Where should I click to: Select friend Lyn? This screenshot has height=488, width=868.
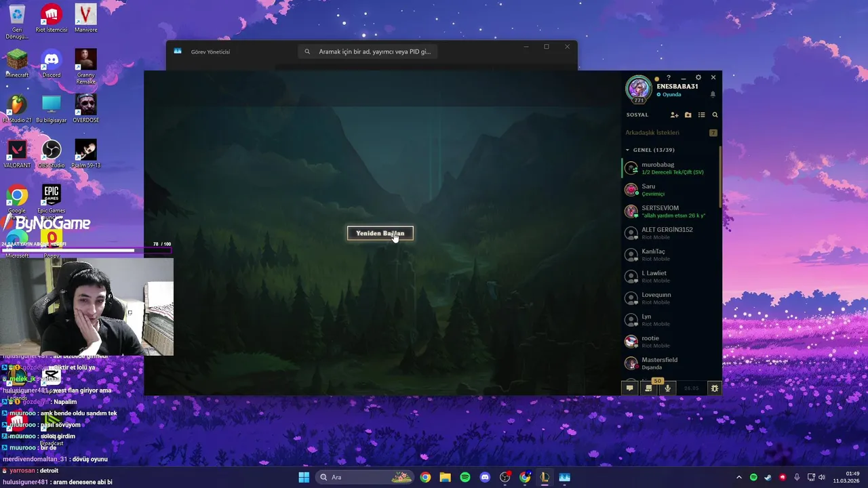click(x=671, y=320)
